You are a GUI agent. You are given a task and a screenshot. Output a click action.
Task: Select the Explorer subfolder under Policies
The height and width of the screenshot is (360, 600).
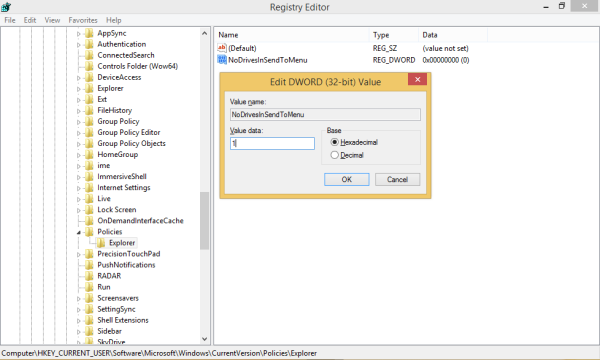click(x=122, y=243)
